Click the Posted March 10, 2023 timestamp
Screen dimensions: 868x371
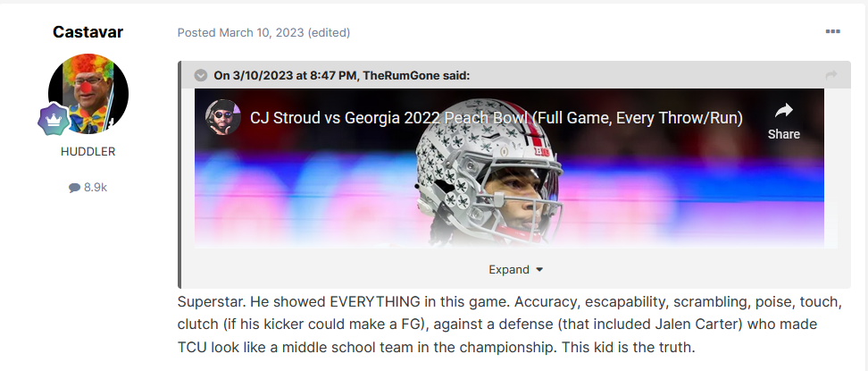(240, 32)
